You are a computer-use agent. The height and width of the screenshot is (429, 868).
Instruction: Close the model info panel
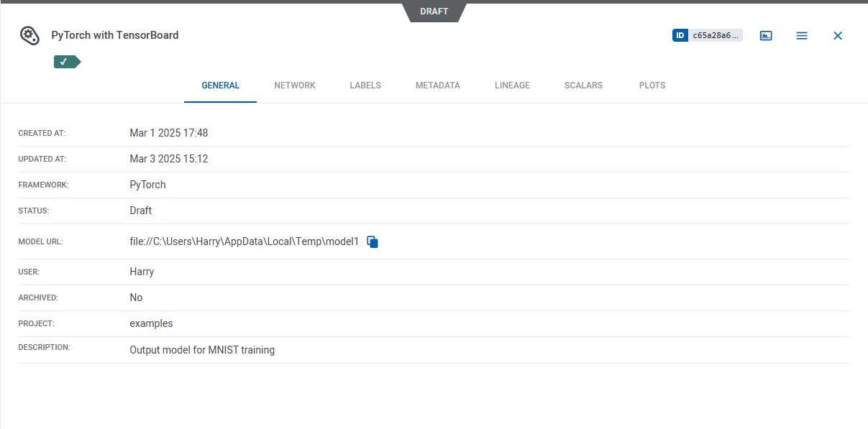[x=838, y=35]
